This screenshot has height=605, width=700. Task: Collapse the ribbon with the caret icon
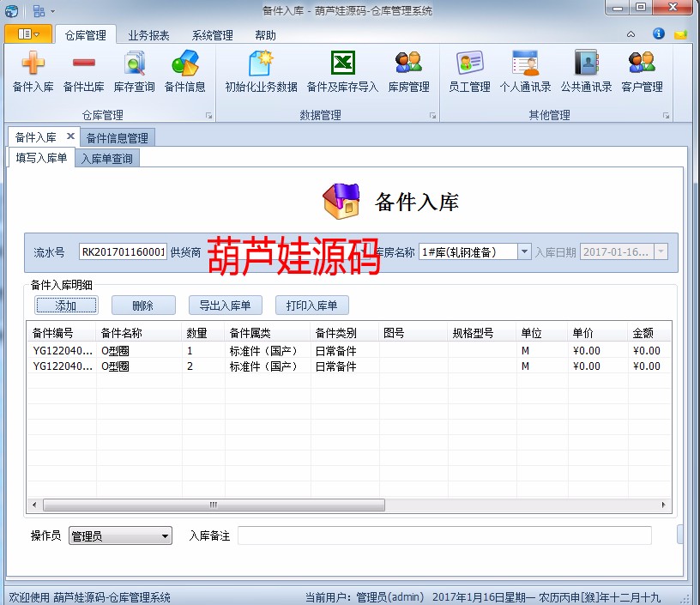click(x=631, y=34)
